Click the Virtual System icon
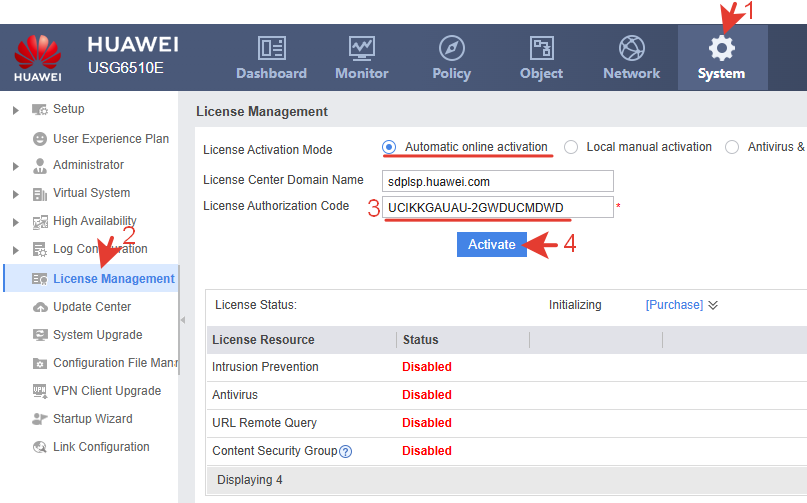The width and height of the screenshot is (807, 503). (40, 194)
